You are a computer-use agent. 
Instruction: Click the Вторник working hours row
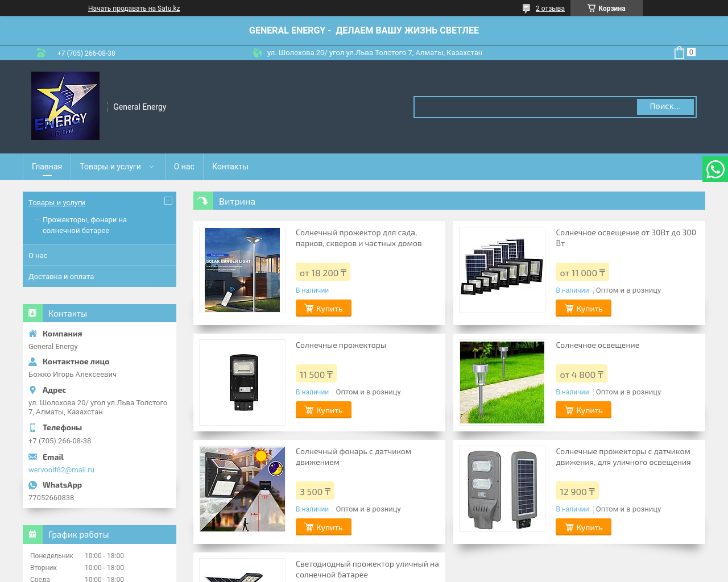(77, 568)
